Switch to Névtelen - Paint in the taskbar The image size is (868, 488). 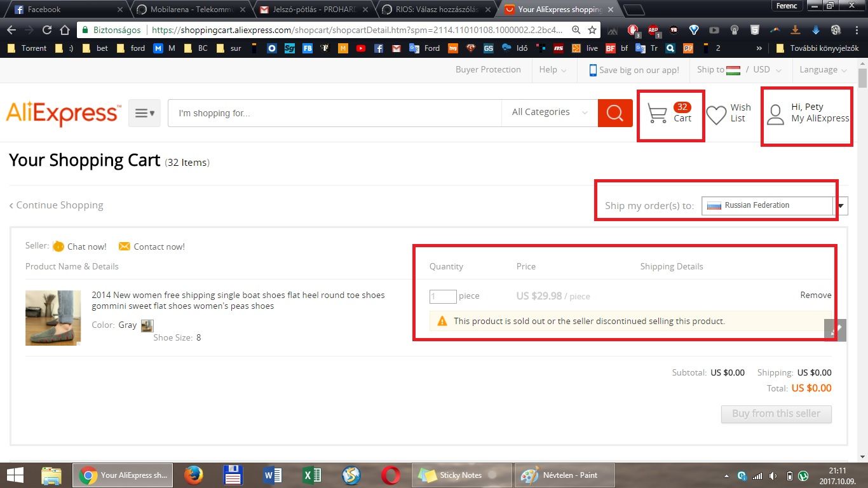coord(565,475)
